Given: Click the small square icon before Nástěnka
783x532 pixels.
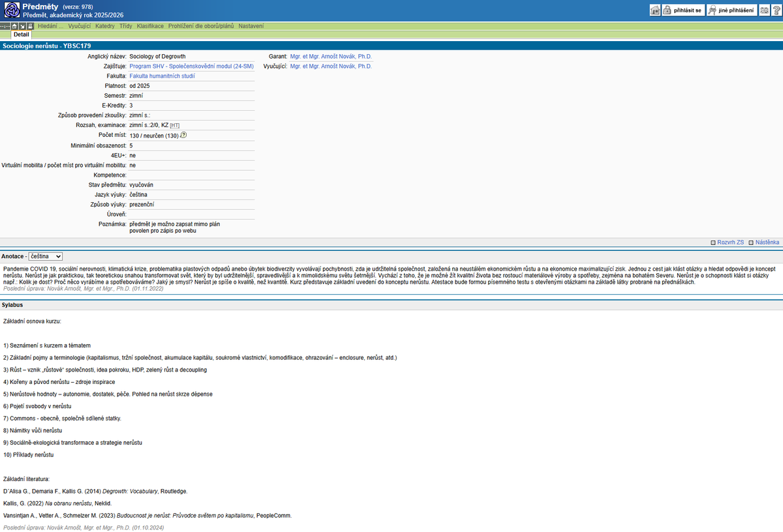Looking at the screenshot, I should point(751,243).
